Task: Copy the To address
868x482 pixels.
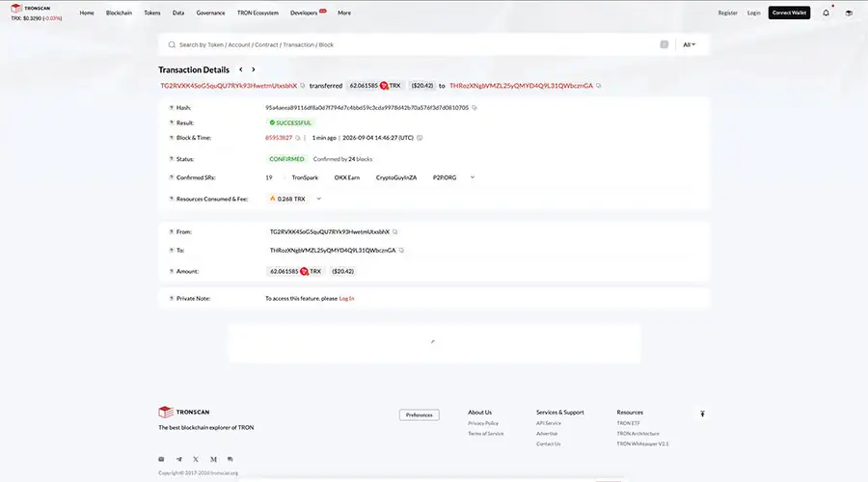Action: [x=401, y=250]
